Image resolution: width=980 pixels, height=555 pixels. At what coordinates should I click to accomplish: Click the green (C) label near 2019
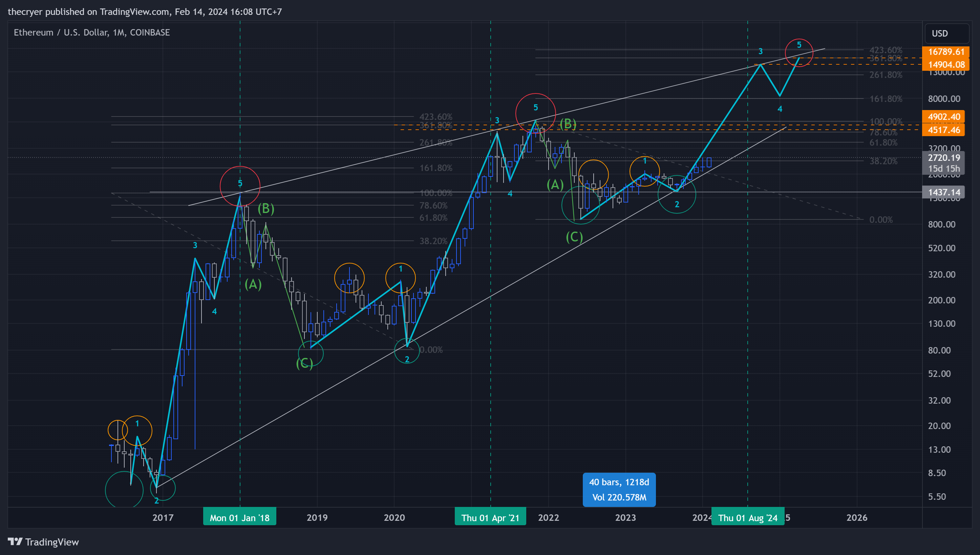pyautogui.click(x=304, y=363)
